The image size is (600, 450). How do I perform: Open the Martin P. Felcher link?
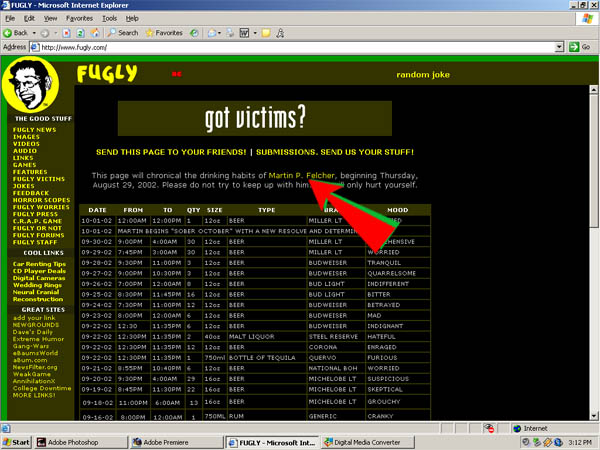tap(302, 176)
